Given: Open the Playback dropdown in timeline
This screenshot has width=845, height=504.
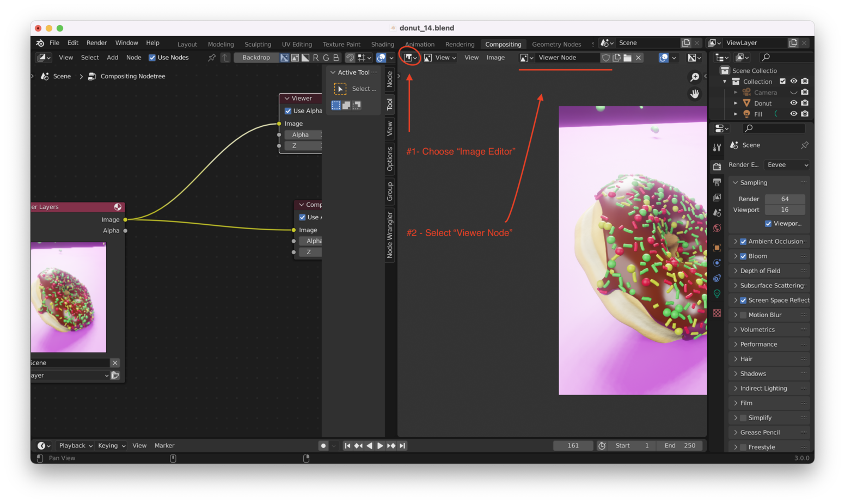Looking at the screenshot, I should [x=75, y=446].
